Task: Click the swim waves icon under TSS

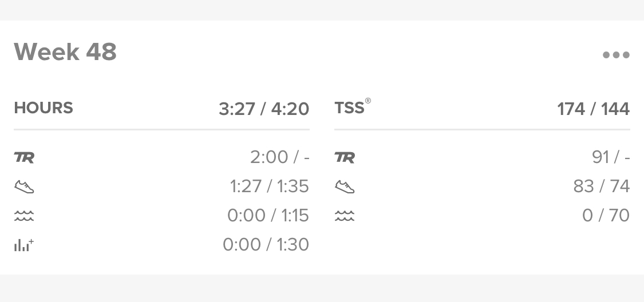Action: point(345,216)
